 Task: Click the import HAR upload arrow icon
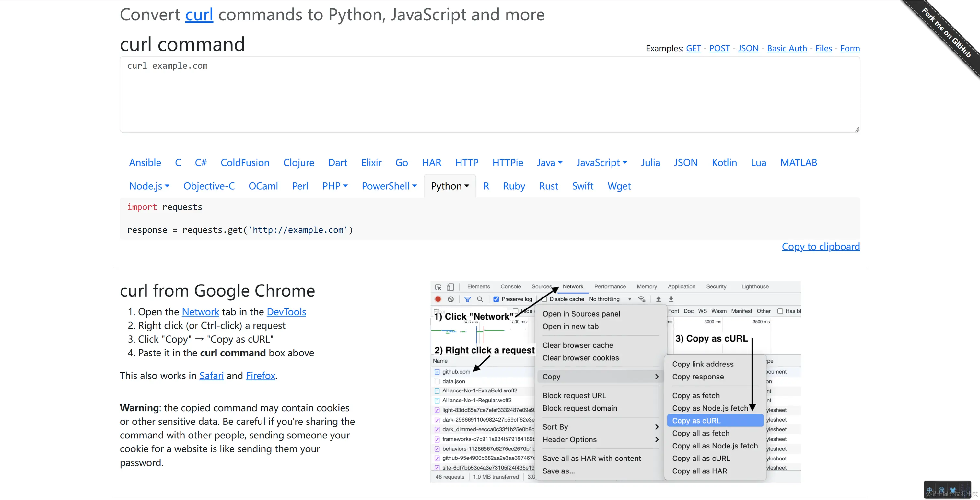[x=659, y=299]
